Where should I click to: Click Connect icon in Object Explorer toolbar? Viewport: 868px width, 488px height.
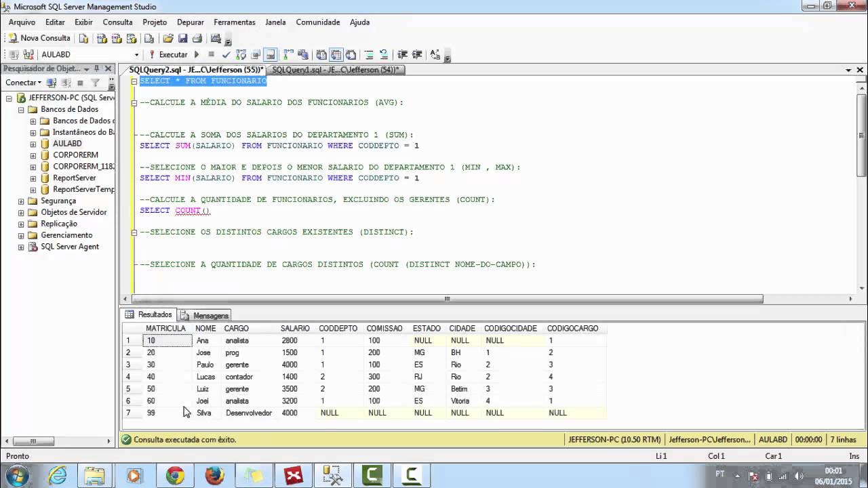tap(52, 83)
